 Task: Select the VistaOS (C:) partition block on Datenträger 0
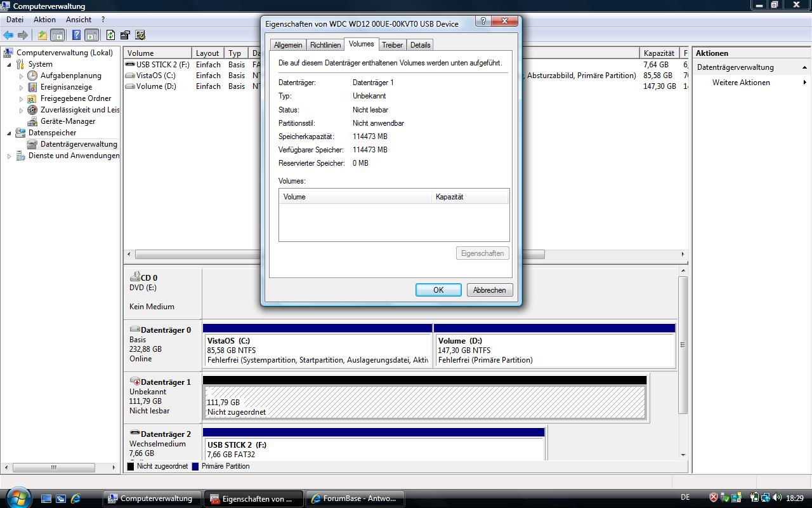click(317, 346)
